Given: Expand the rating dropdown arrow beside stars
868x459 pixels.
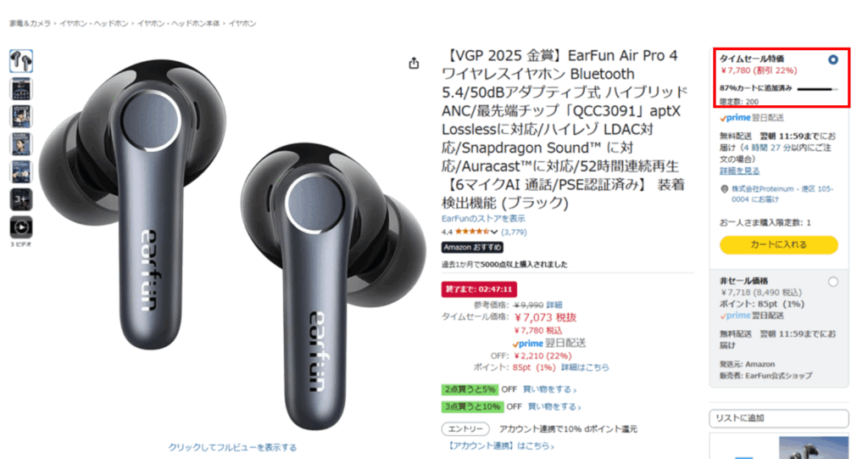Looking at the screenshot, I should 494,232.
